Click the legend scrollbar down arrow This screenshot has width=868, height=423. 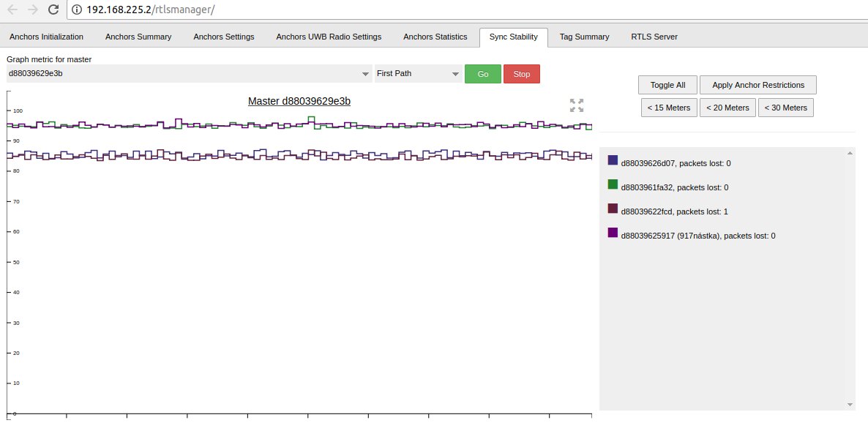(x=850, y=404)
